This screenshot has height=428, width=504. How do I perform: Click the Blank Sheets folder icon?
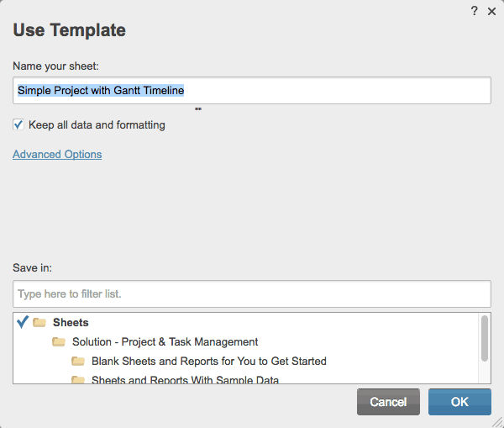point(78,362)
